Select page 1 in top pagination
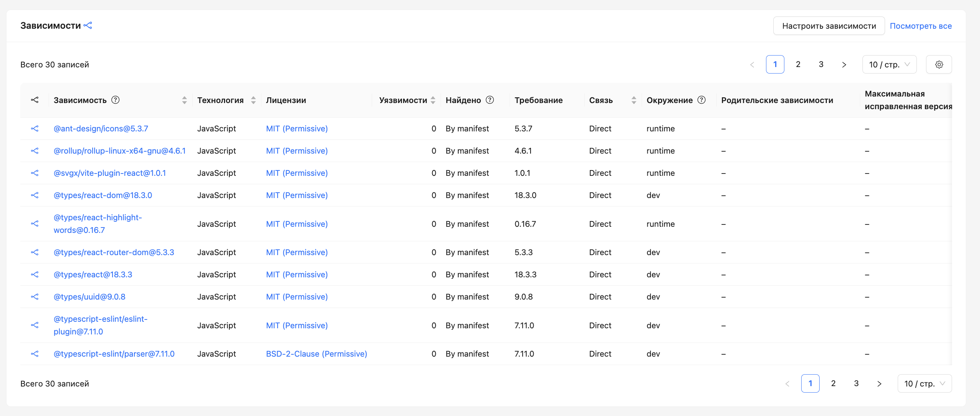The height and width of the screenshot is (416, 980). click(x=775, y=64)
